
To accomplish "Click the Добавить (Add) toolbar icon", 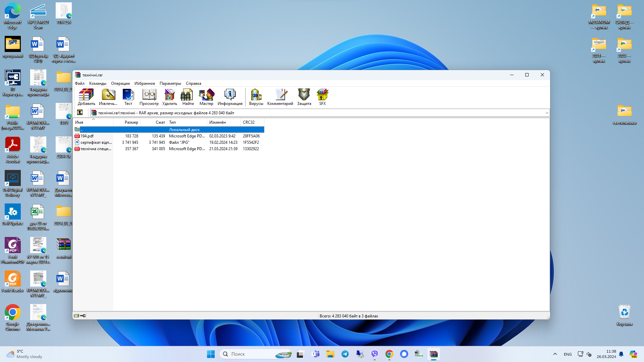I will click(86, 97).
